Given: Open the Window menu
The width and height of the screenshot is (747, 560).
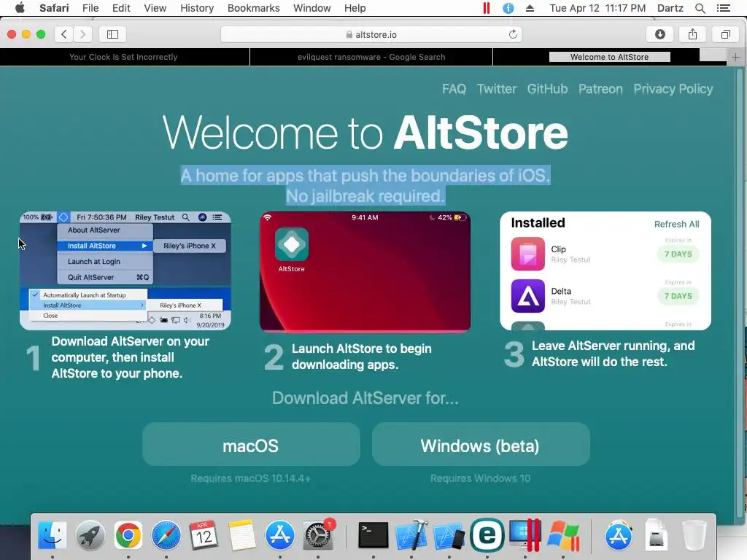Looking at the screenshot, I should click(311, 8).
